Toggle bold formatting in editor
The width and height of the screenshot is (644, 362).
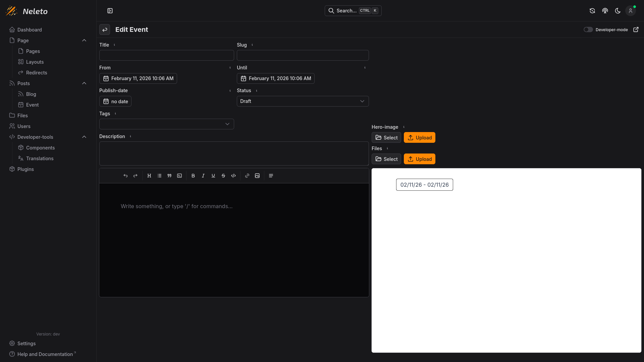[x=193, y=176]
